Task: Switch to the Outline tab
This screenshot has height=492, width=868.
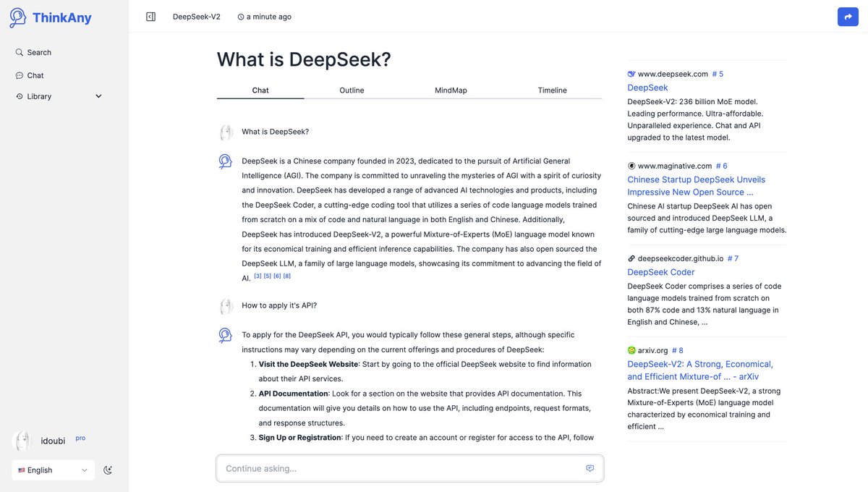Action: click(x=352, y=90)
